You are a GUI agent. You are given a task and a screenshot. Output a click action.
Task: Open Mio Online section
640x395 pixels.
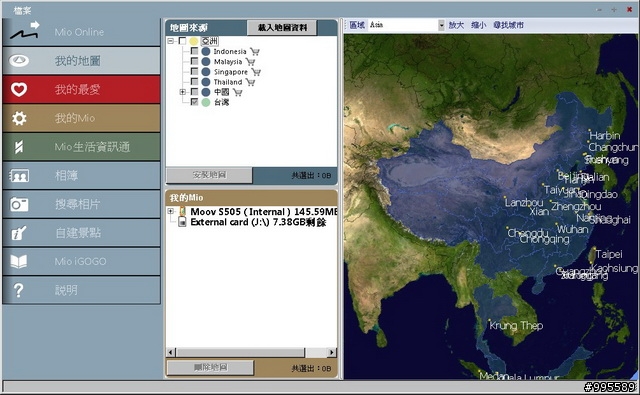pos(81,32)
